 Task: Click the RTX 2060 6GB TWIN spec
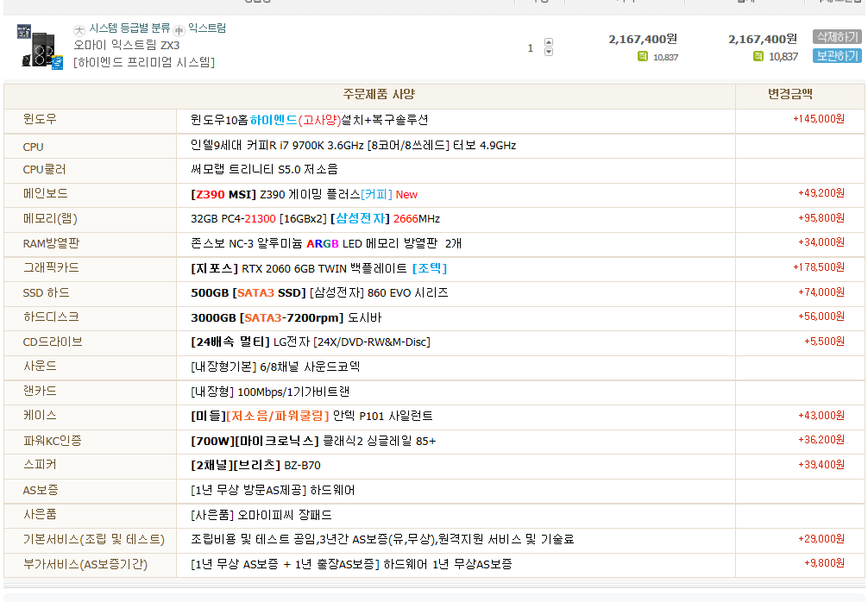point(319,268)
